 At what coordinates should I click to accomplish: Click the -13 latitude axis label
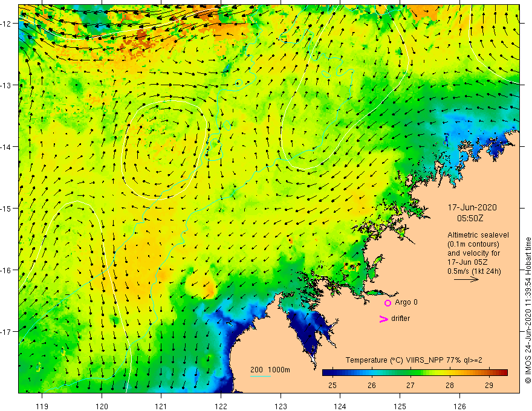click(7, 85)
